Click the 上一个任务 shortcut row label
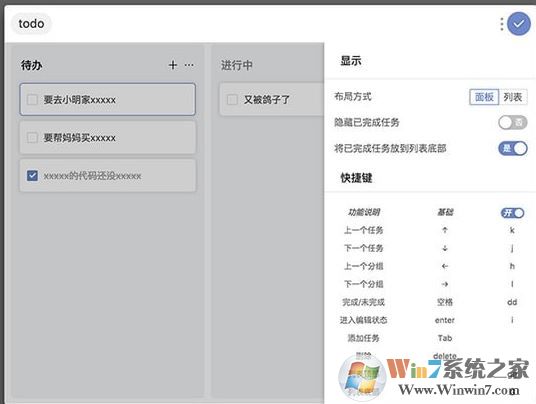536x404 pixels. (x=363, y=230)
